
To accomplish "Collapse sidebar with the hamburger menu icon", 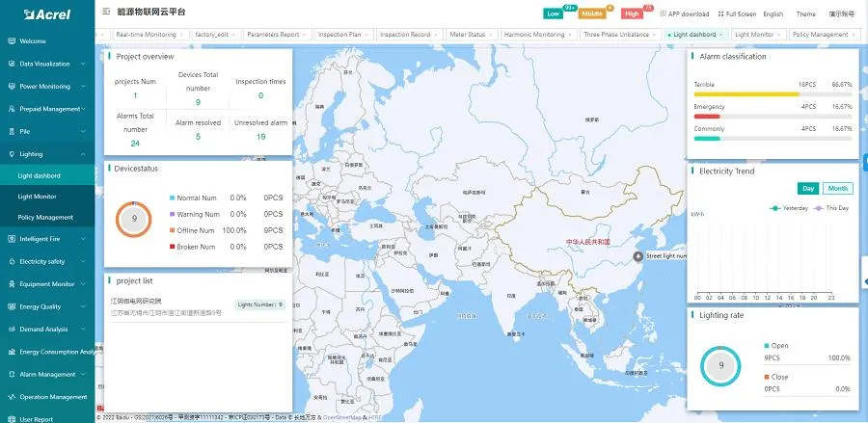I will click(105, 13).
